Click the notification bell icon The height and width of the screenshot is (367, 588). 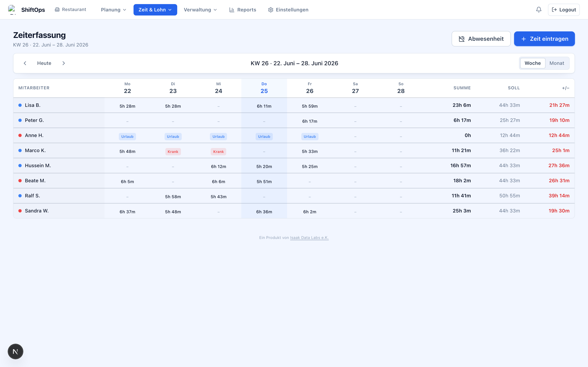[x=539, y=10]
